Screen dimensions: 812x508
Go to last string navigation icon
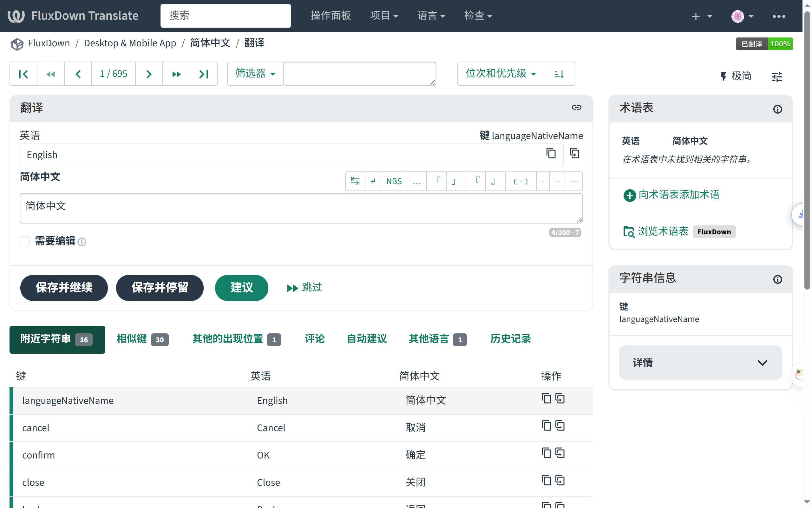point(204,74)
